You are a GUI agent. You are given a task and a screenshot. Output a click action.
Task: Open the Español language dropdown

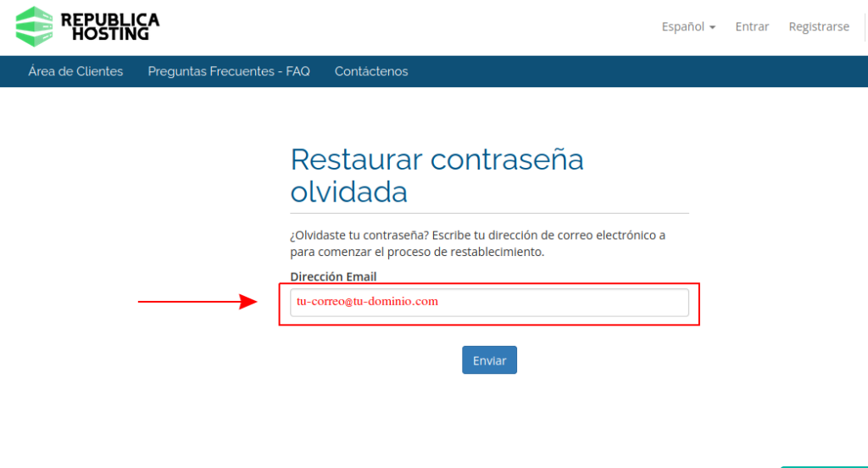click(682, 26)
